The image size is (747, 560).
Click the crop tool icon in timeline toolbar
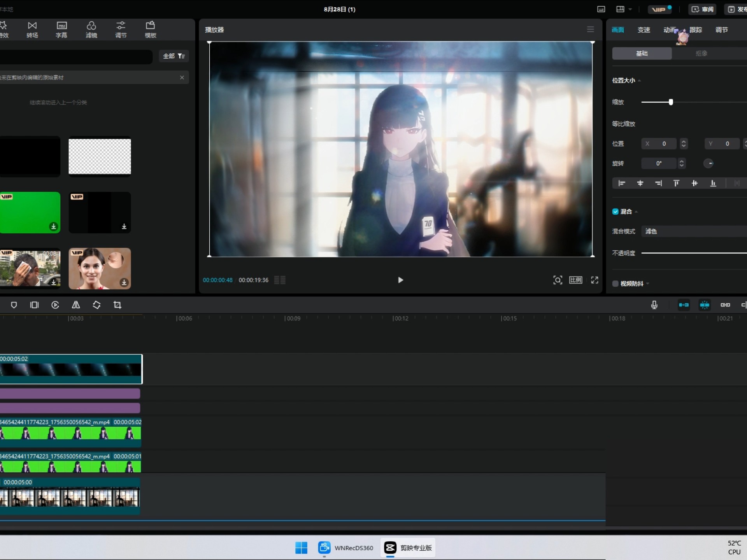coord(117,305)
